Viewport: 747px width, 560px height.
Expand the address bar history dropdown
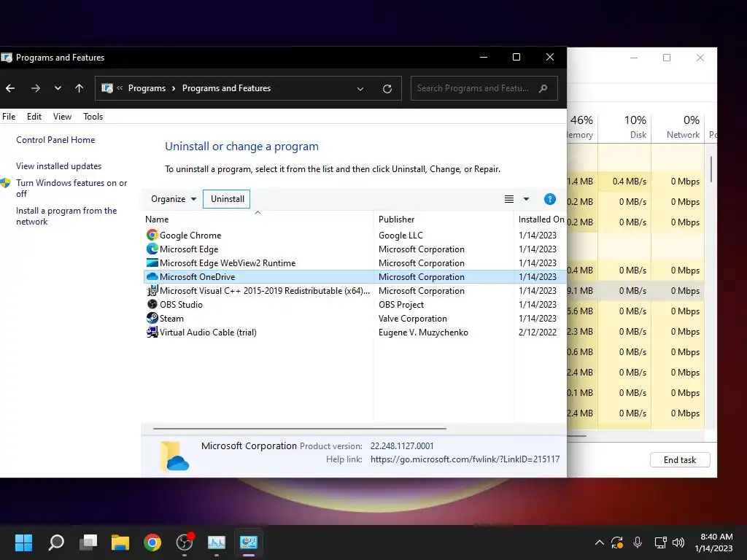(360, 88)
